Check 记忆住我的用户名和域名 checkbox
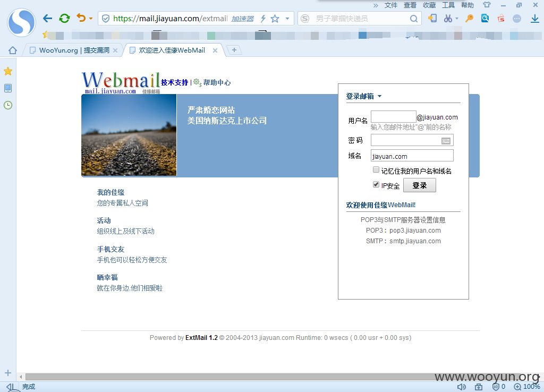The height and width of the screenshot is (392, 544). tap(376, 169)
